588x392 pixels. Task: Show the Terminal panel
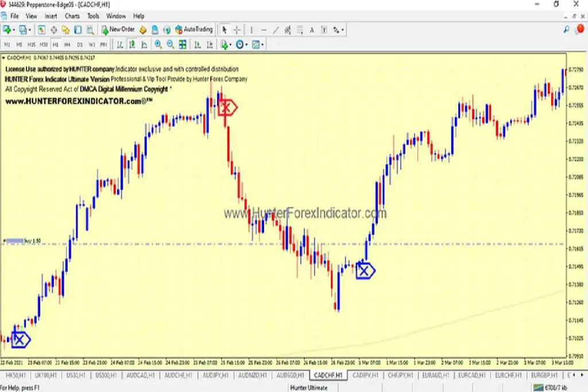78,30
